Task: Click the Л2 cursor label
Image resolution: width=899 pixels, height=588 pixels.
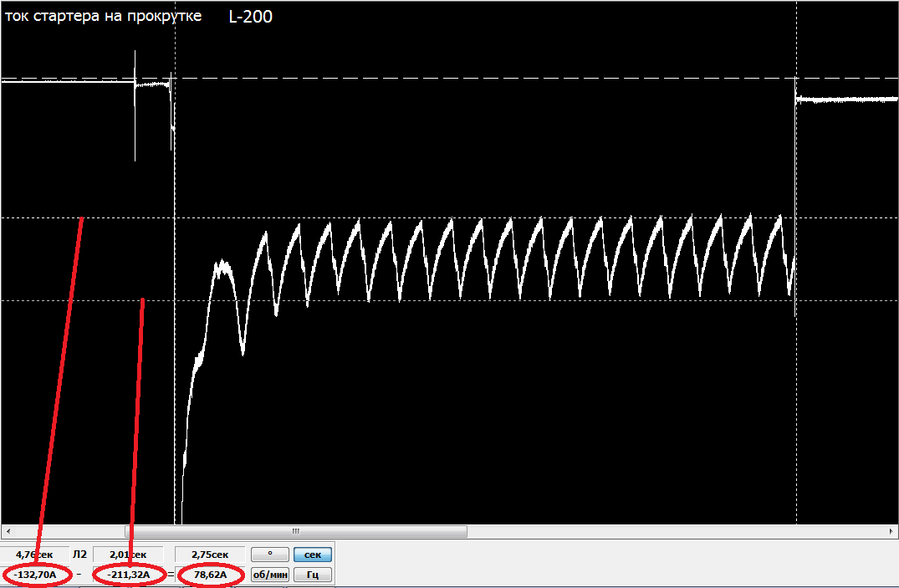Action: pyautogui.click(x=79, y=555)
